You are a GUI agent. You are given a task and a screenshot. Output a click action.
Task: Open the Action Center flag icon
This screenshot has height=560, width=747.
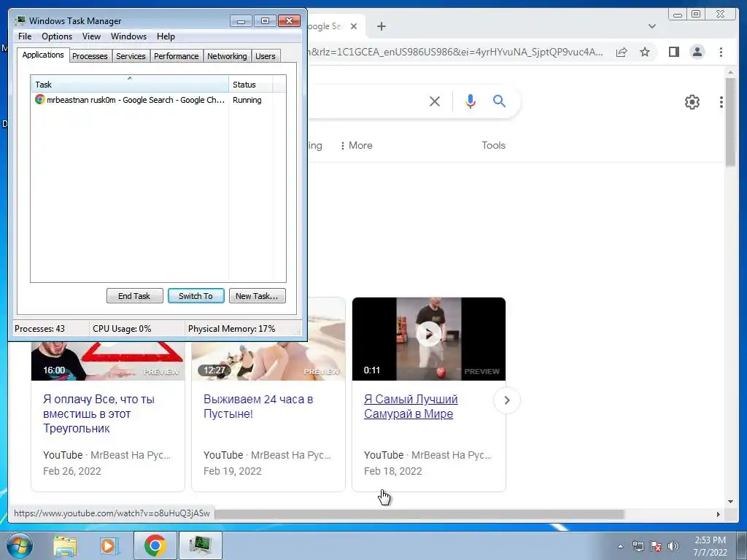[656, 546]
